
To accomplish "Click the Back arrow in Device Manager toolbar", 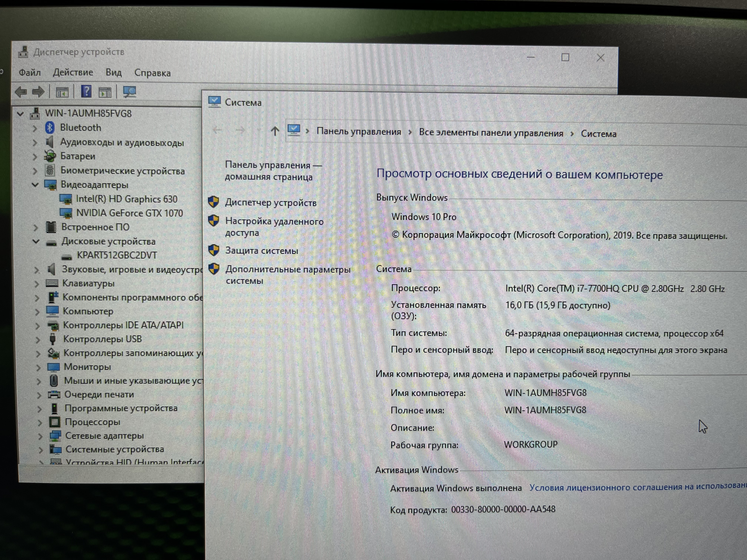I will click(x=21, y=92).
